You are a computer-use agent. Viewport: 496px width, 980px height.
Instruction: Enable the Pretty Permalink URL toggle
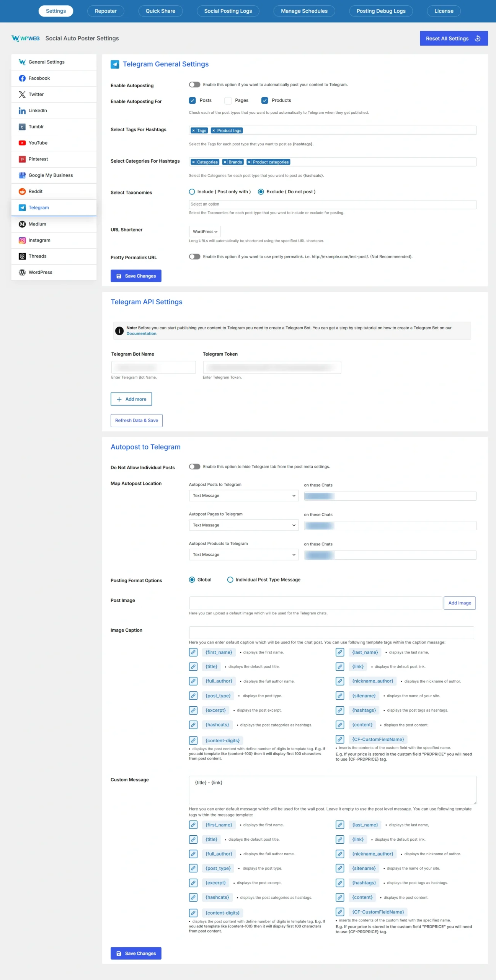click(194, 256)
